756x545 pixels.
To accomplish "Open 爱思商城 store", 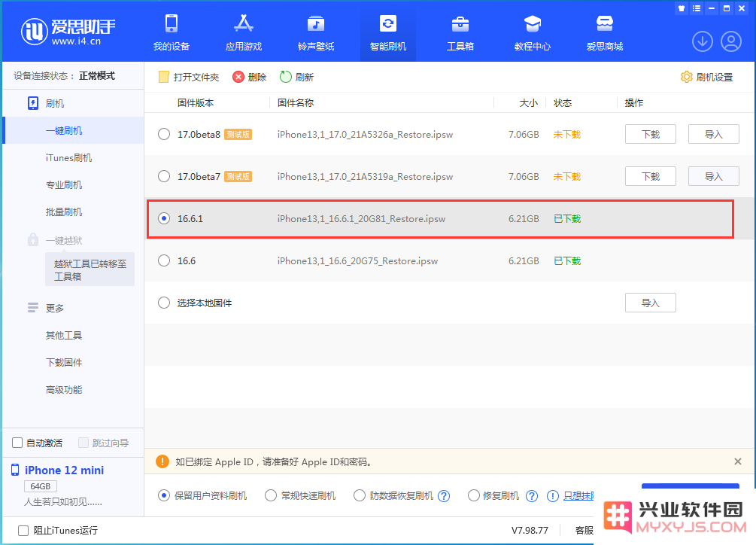I will click(605, 33).
